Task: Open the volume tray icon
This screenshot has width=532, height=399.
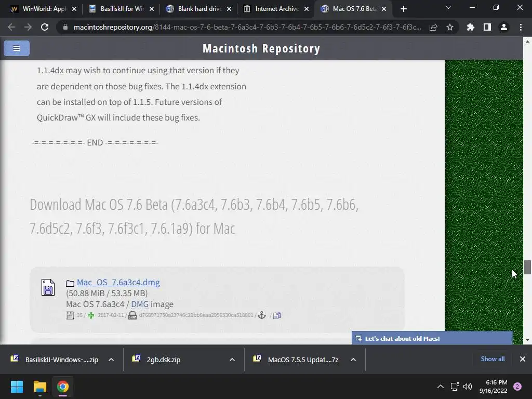Action: click(468, 387)
